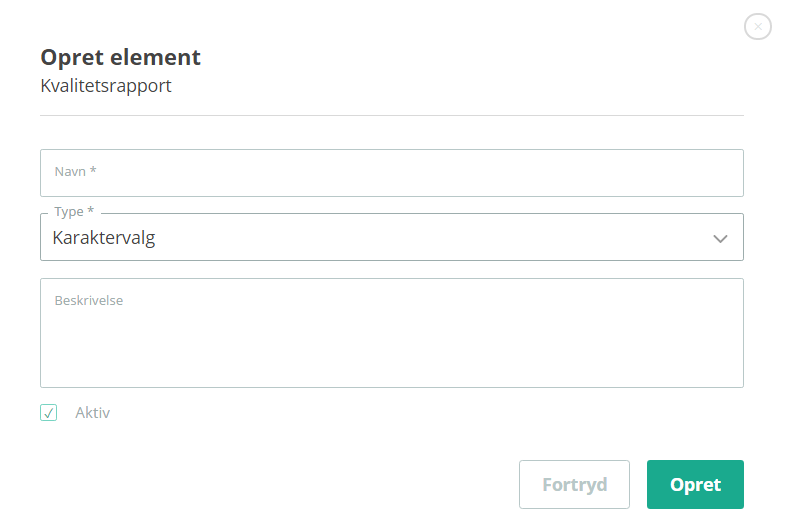Viewport: 786px width, 532px height.
Task: Submit the form using Opret
Action: pos(695,484)
